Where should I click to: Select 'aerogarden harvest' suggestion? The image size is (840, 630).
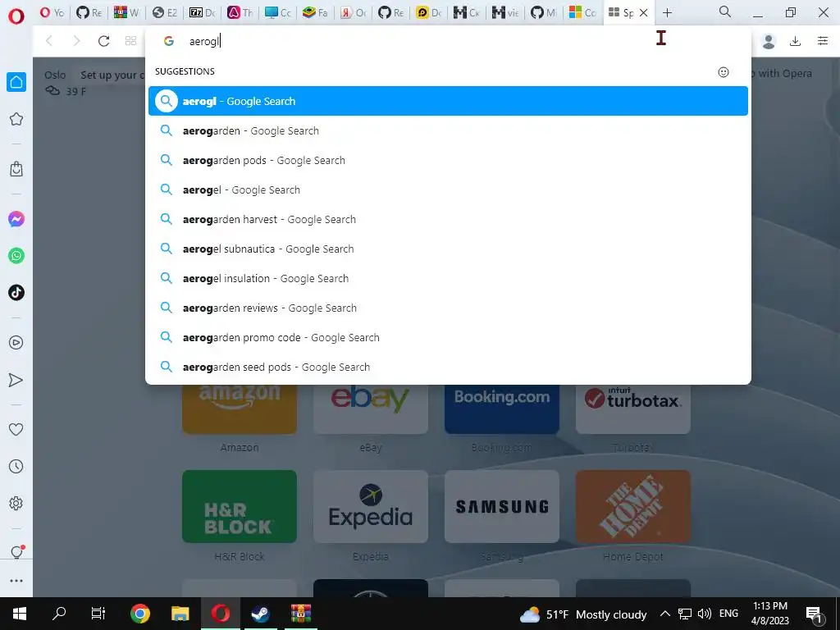(448, 219)
